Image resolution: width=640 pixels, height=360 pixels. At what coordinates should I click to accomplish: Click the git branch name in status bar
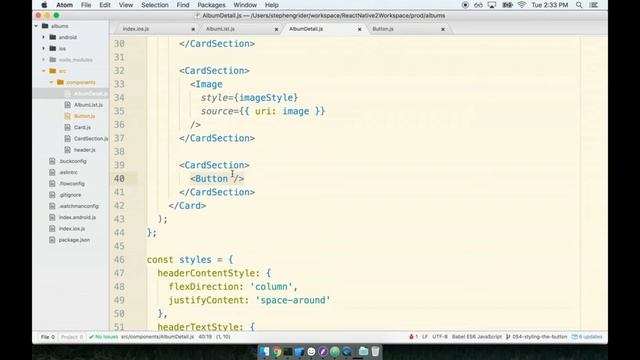pos(536,337)
